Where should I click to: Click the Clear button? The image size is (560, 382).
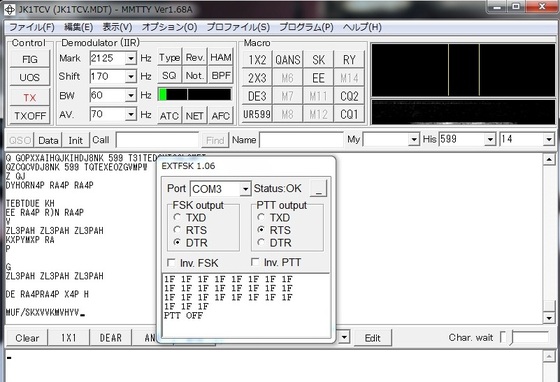27,338
